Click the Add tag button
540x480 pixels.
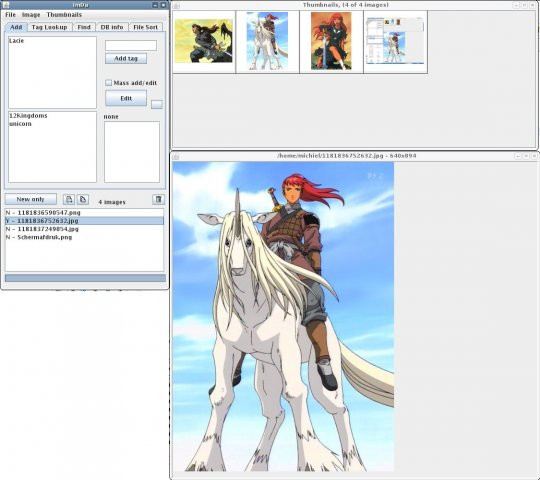pyautogui.click(x=126, y=59)
